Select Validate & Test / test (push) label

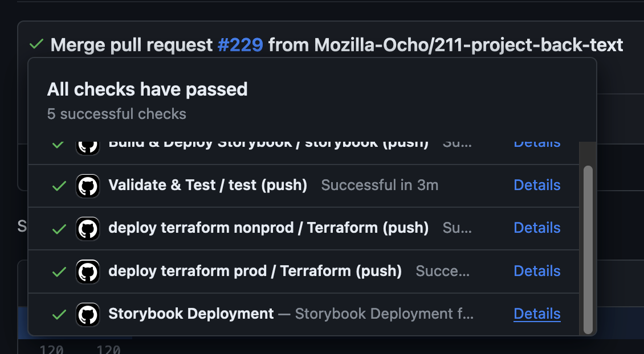(208, 185)
